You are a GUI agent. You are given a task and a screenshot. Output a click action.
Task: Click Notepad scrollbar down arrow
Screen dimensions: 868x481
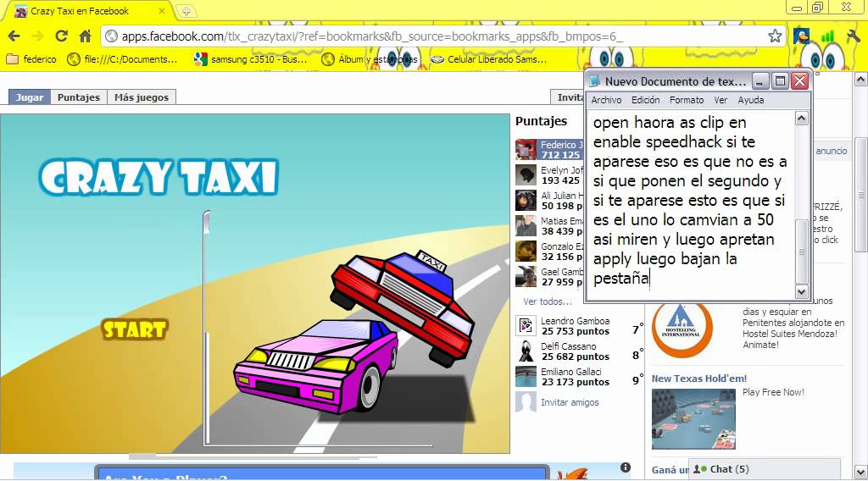[802, 291]
